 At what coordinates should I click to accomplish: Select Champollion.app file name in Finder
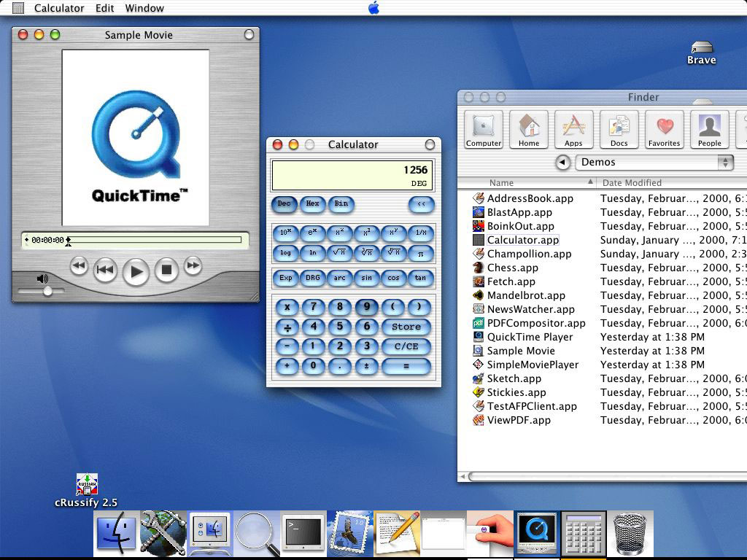529,254
